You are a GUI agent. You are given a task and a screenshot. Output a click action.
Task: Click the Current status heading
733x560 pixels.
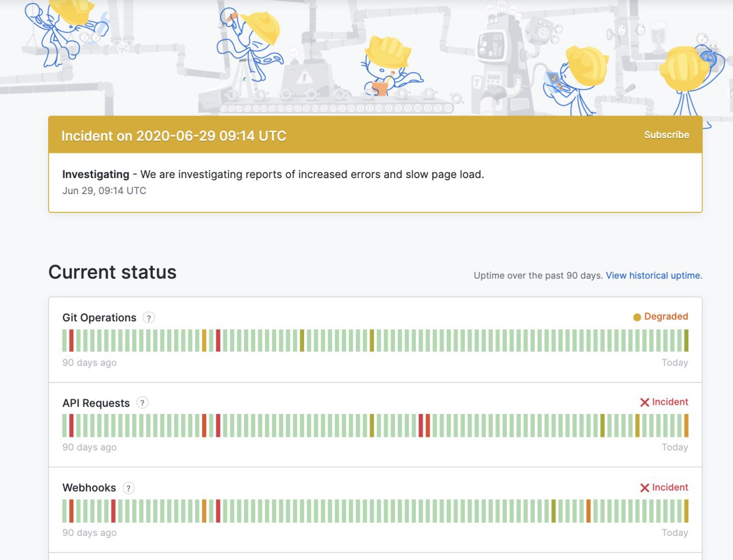[113, 272]
